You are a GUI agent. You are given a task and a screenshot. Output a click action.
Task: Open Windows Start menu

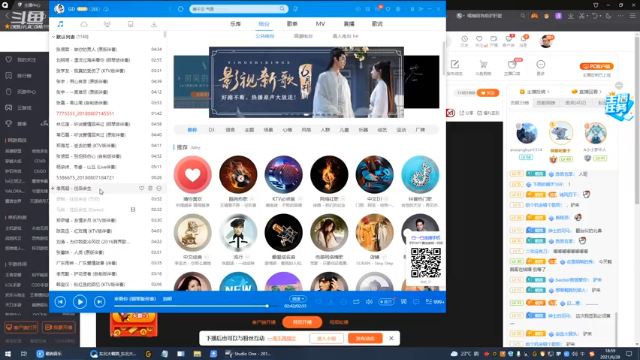tap(8, 354)
